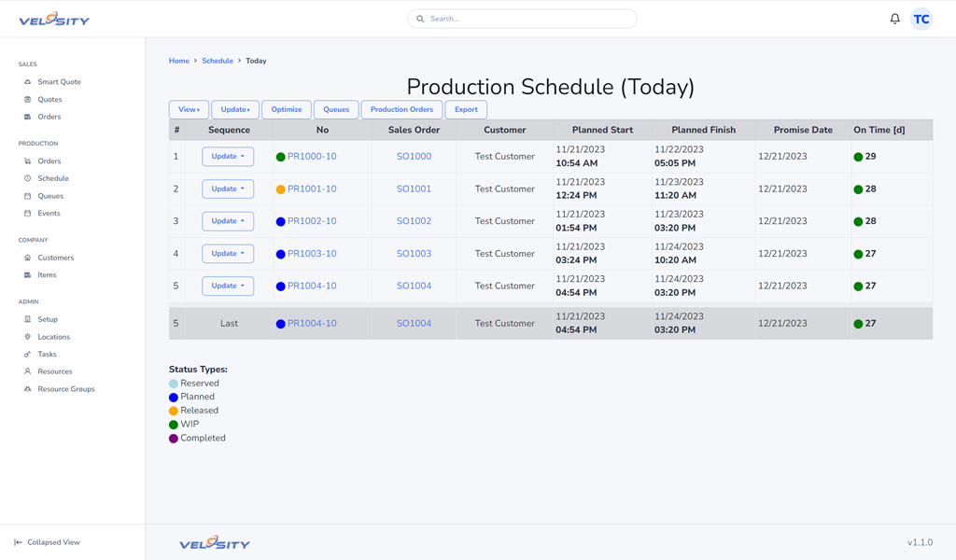
Task: Open Queues in the sidebar
Action: tap(50, 196)
